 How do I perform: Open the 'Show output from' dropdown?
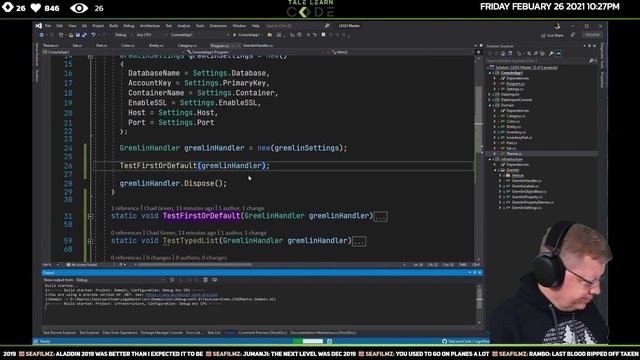point(122,280)
